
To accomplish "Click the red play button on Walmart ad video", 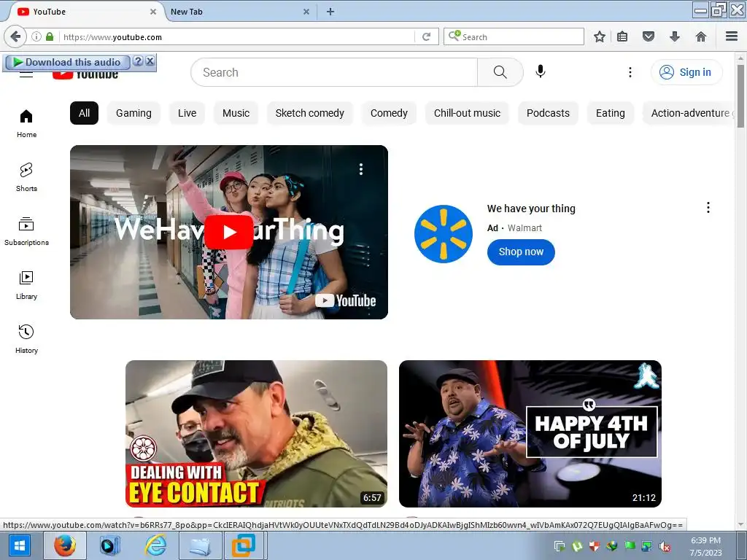I will (x=229, y=232).
